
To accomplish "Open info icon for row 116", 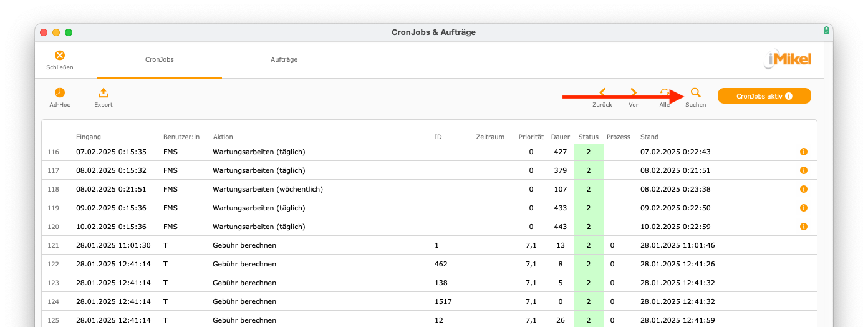I will pos(804,152).
